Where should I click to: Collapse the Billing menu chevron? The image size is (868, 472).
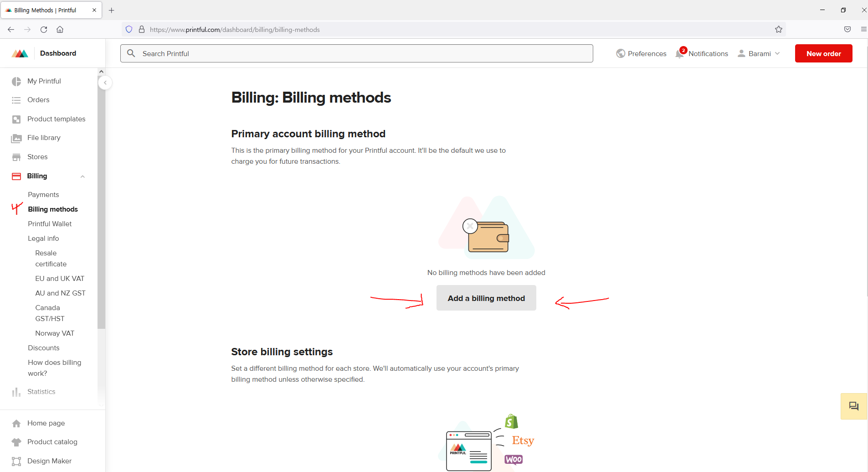tap(82, 176)
